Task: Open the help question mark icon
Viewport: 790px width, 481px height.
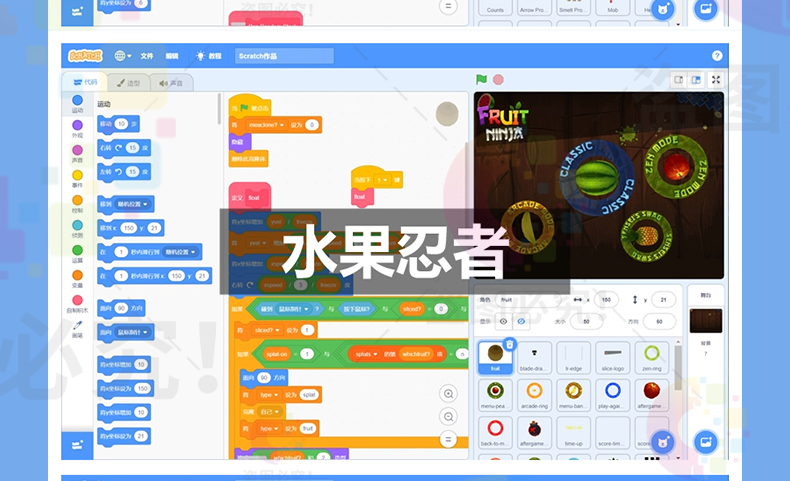Action: [717, 56]
